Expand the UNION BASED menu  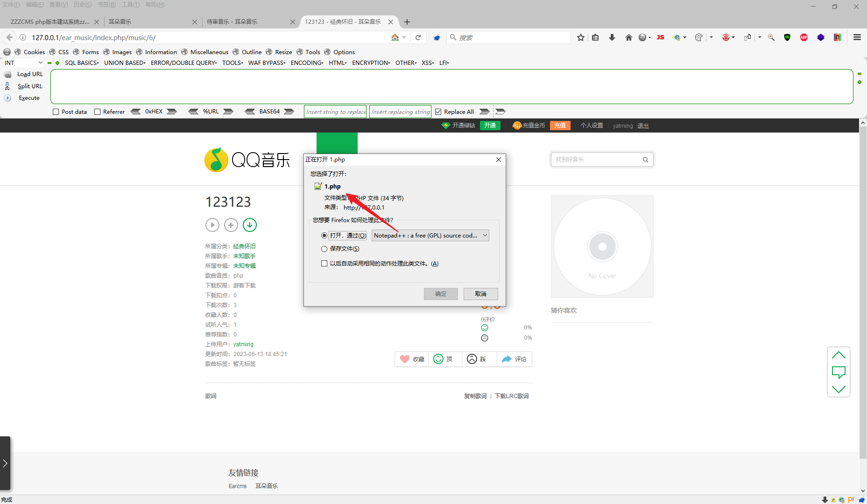125,63
